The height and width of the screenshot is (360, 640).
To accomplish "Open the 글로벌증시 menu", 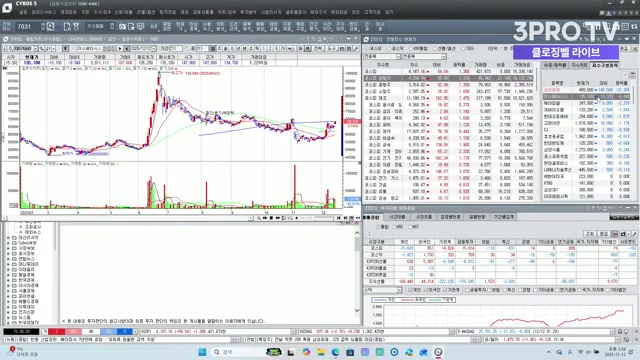I will [x=296, y=12].
